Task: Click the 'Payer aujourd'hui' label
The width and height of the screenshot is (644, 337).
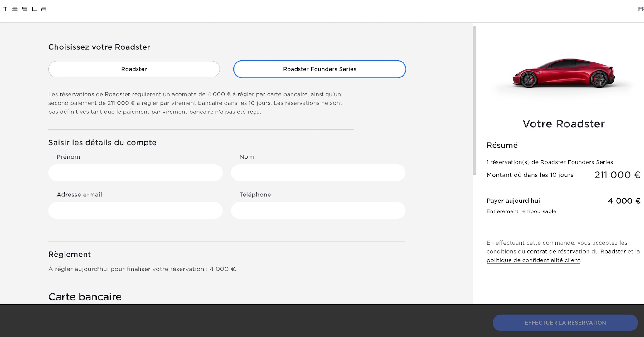Action: (513, 201)
